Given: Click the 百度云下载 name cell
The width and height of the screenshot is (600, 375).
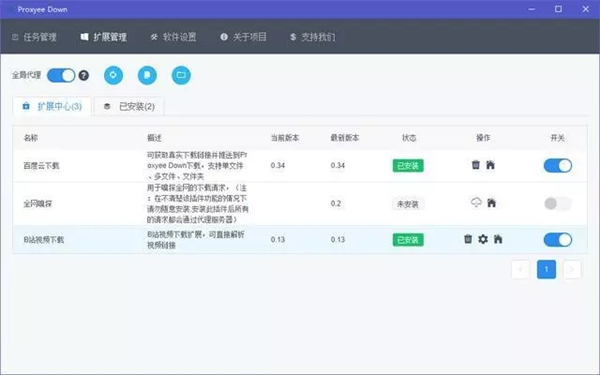Looking at the screenshot, I should click(41, 166).
